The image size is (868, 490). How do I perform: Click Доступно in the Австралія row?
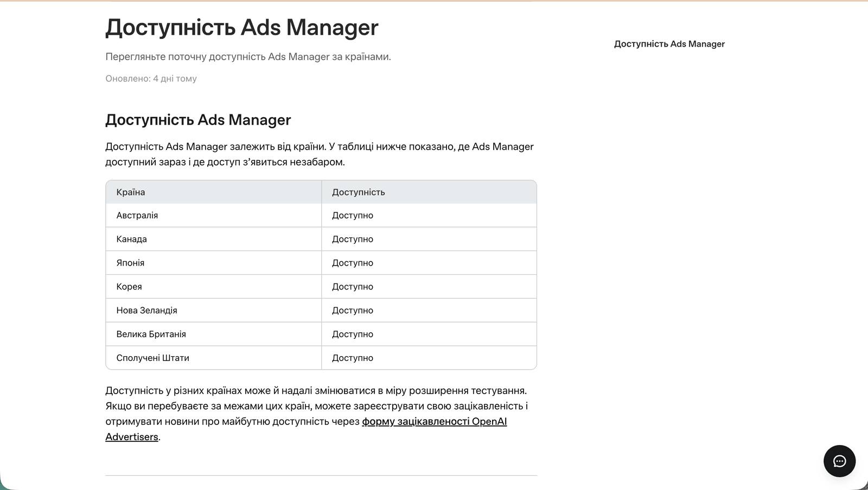353,215
